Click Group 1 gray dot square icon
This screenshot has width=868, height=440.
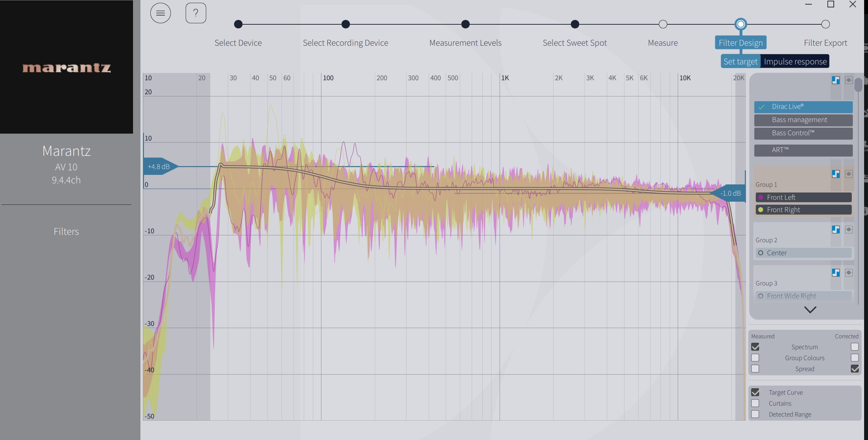(849, 174)
